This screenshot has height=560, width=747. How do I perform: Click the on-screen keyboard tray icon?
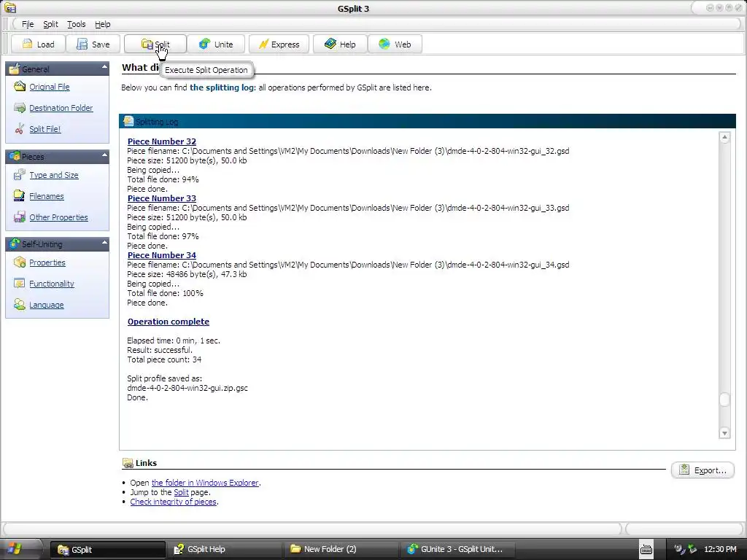click(646, 549)
